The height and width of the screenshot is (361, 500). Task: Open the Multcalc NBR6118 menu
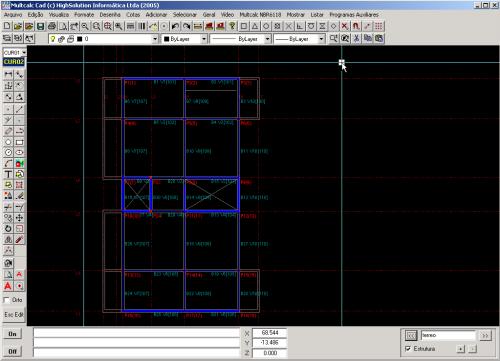pyautogui.click(x=260, y=15)
